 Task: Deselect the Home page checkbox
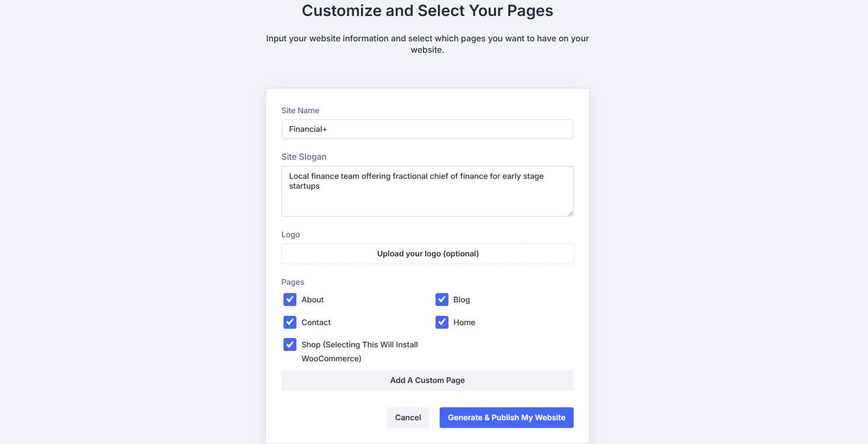(442, 322)
